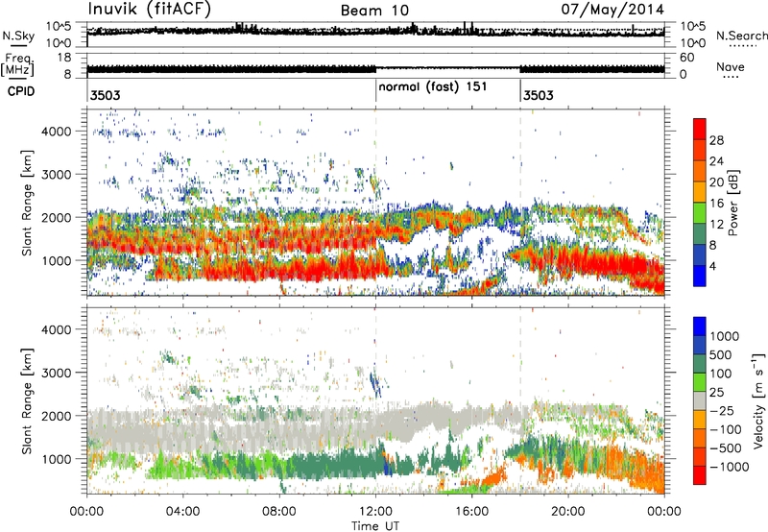Select the "N.Sky" legend label

pyautogui.click(x=18, y=36)
